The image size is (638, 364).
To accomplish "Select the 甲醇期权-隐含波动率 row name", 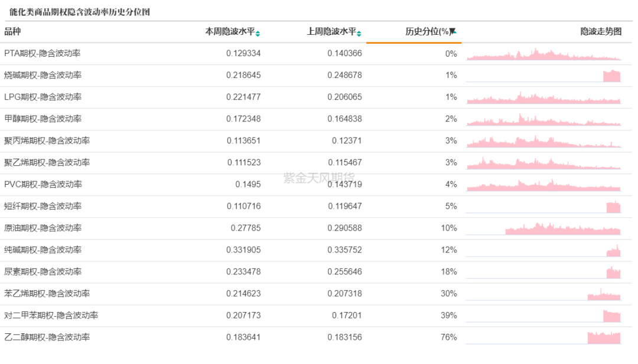I will pos(43,119).
